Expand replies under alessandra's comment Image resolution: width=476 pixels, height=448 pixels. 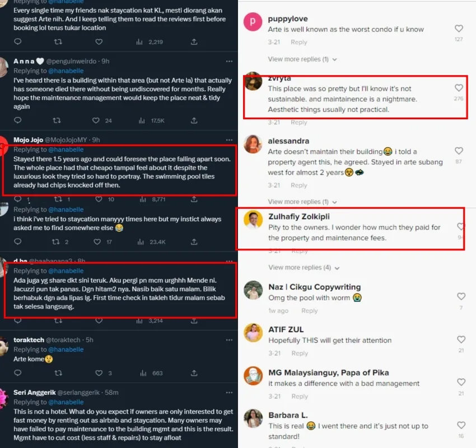pyautogui.click(x=302, y=202)
